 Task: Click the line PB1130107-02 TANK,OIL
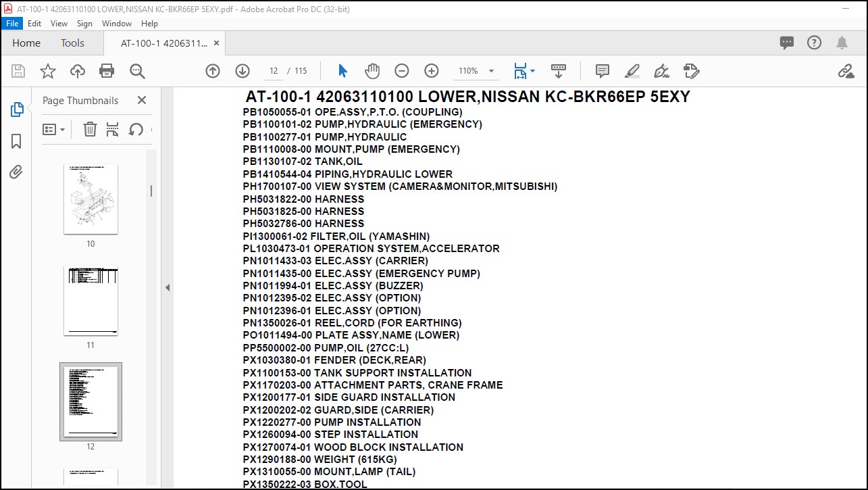303,162
